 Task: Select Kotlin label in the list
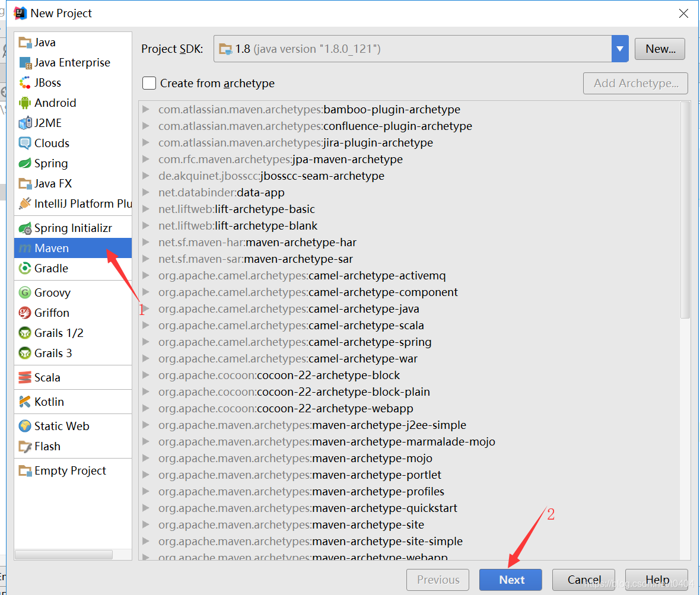point(49,402)
